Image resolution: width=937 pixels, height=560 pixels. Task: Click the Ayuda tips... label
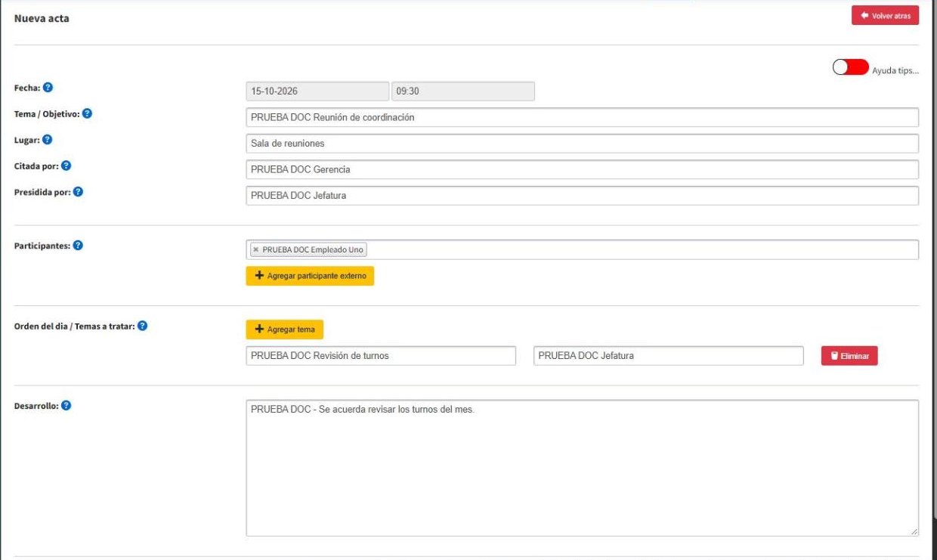[x=895, y=70]
